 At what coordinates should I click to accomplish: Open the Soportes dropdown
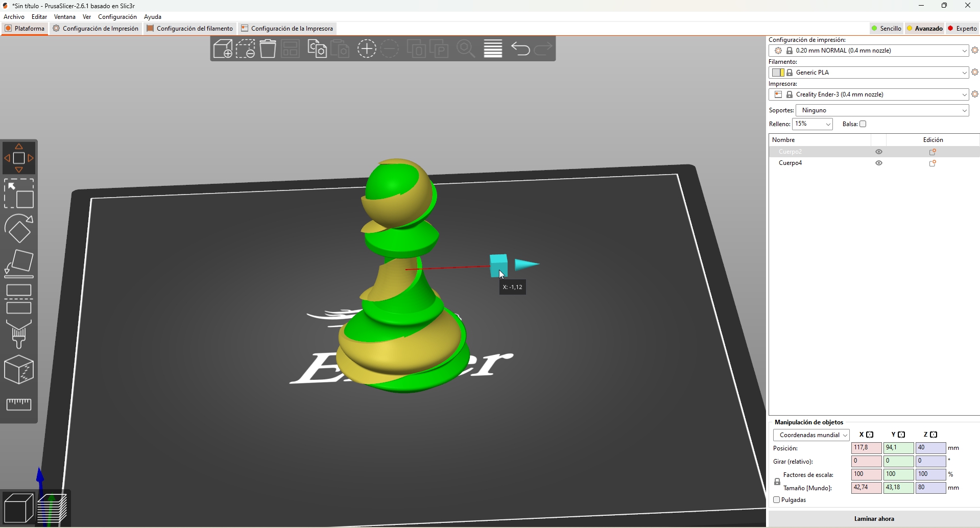[x=882, y=110]
